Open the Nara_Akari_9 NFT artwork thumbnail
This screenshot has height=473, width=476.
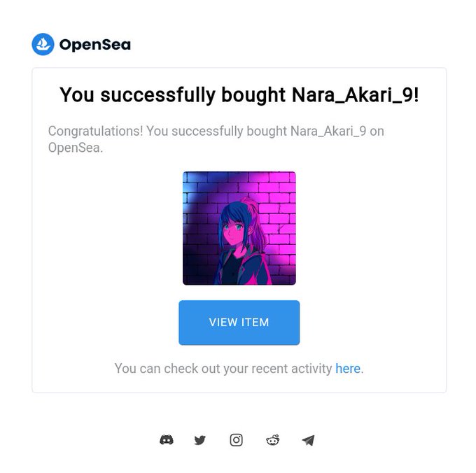click(239, 228)
